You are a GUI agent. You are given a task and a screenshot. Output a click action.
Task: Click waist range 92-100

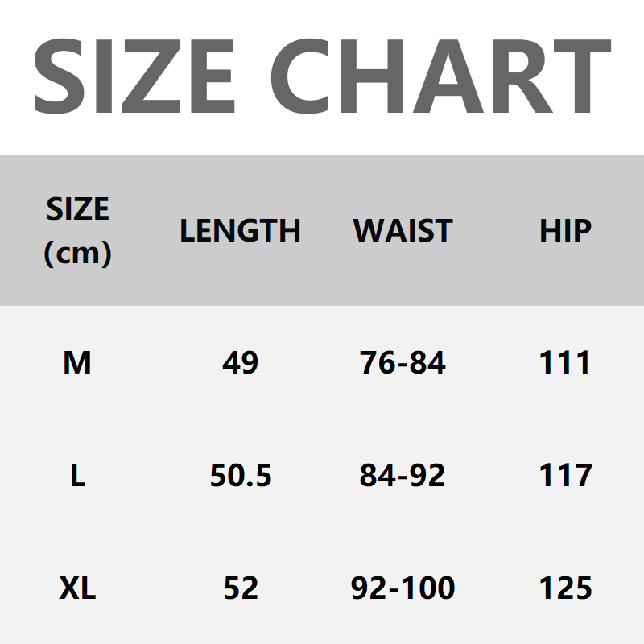pos(402,589)
